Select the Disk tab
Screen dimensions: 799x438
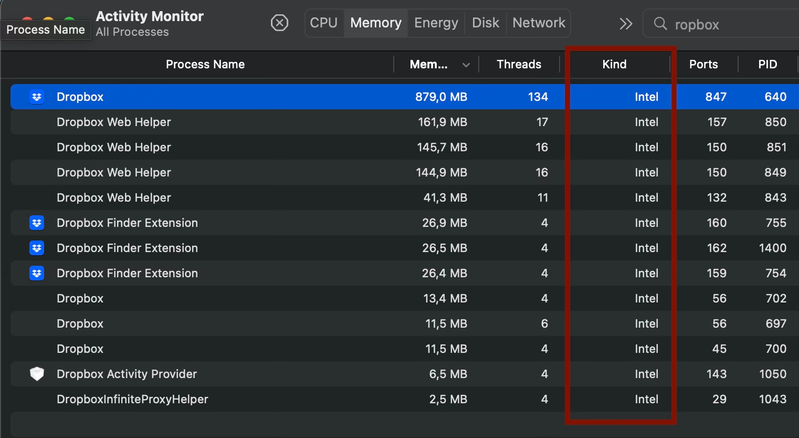coord(486,23)
